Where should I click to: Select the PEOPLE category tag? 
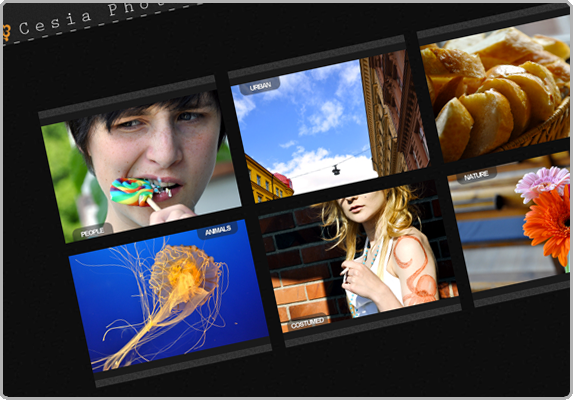tap(92, 232)
